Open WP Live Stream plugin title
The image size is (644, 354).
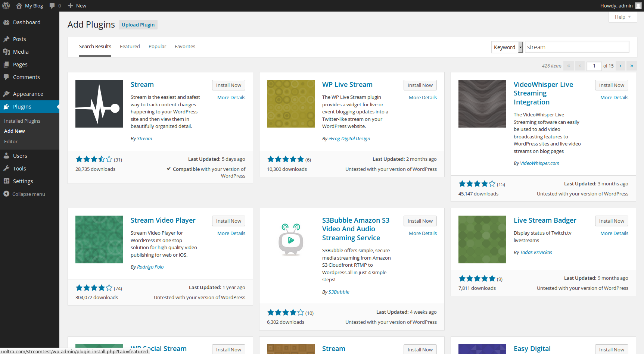pos(347,85)
